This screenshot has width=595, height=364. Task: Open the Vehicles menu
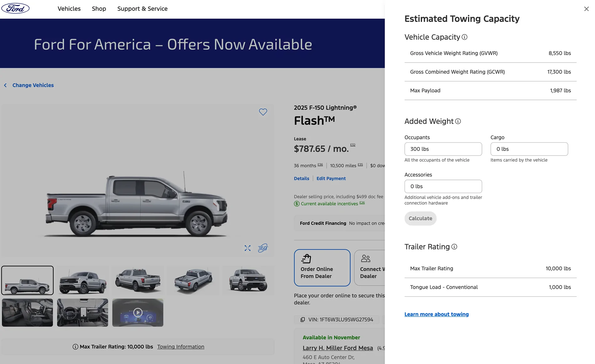pyautogui.click(x=69, y=9)
